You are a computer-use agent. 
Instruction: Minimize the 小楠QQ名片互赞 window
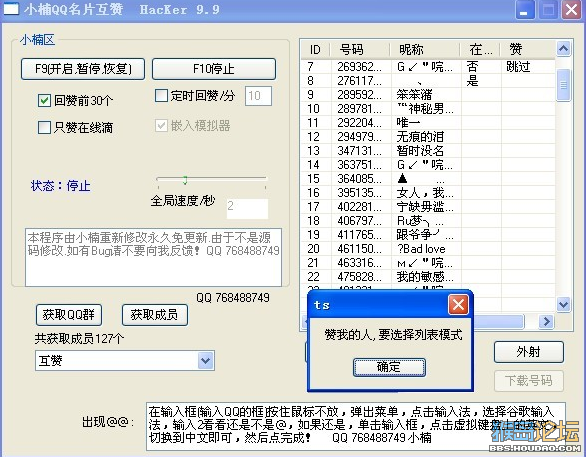click(x=525, y=10)
